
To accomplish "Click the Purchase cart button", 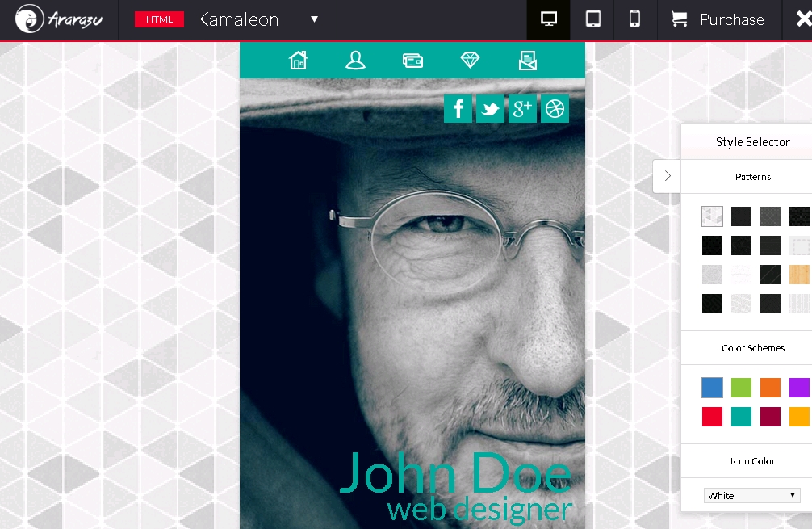I will click(718, 19).
